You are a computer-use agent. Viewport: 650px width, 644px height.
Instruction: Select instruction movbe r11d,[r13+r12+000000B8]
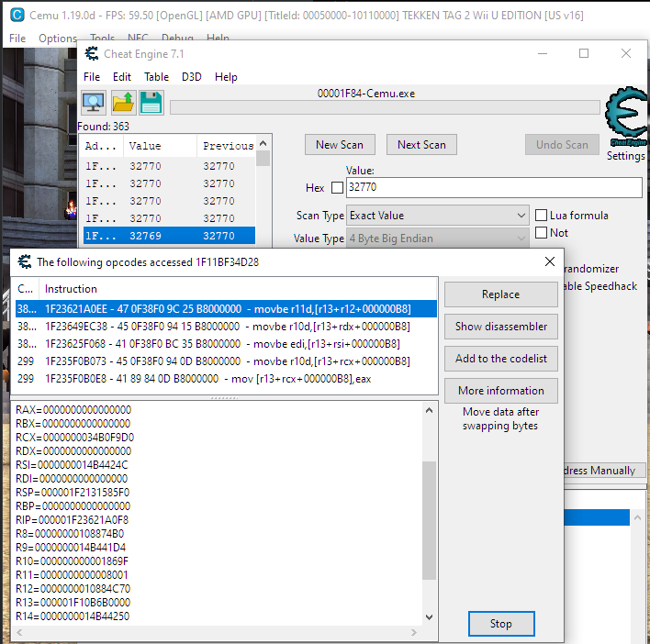coord(226,309)
